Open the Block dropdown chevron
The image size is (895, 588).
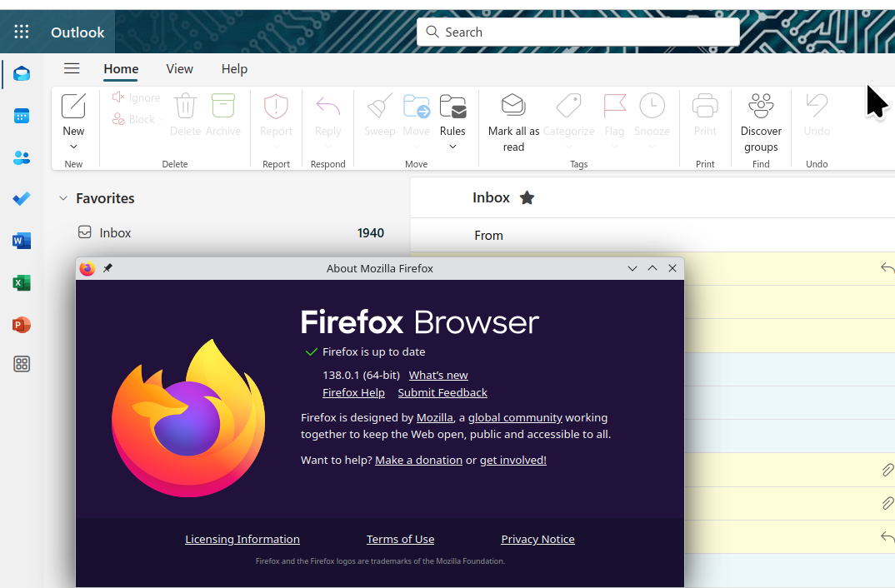162,119
